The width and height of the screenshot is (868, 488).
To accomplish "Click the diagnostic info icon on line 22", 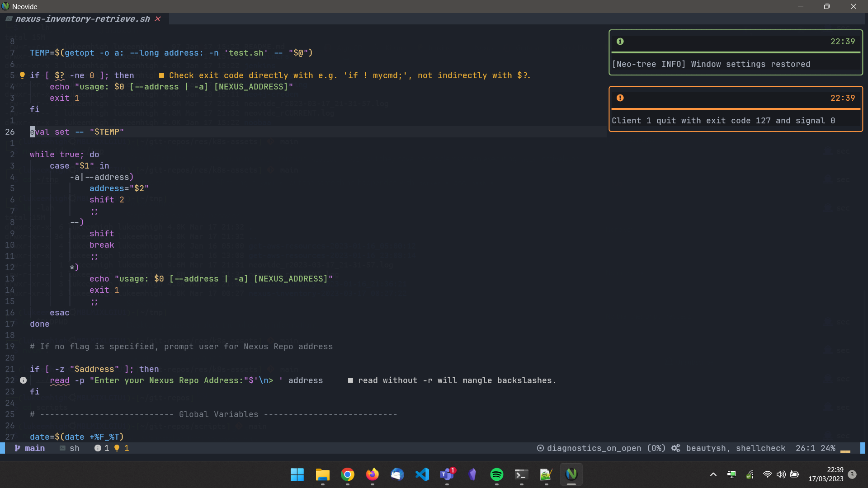I will point(23,380).
